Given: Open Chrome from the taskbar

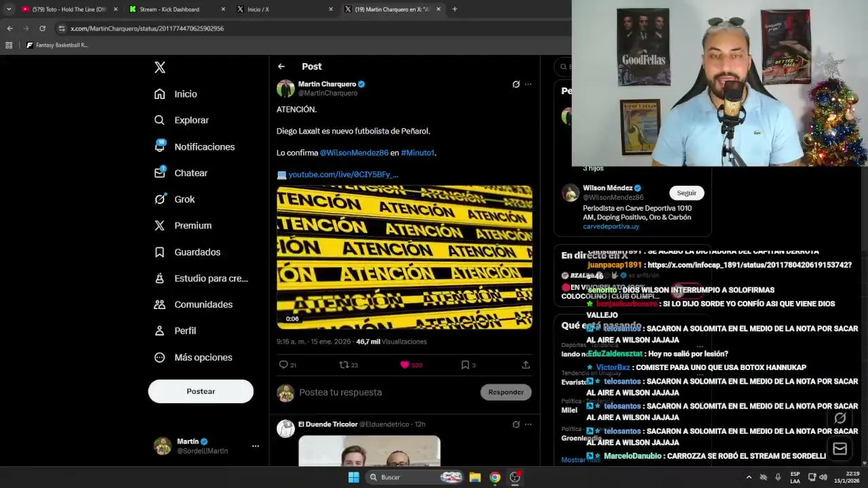Looking at the screenshot, I should click(495, 477).
